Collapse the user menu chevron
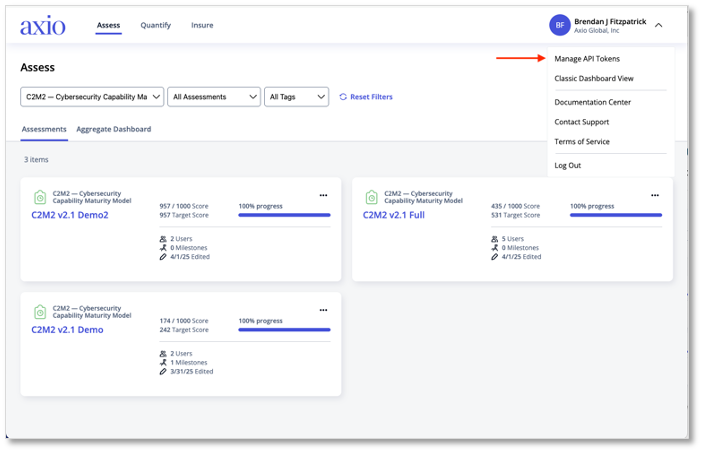The width and height of the screenshot is (702, 452). (659, 25)
